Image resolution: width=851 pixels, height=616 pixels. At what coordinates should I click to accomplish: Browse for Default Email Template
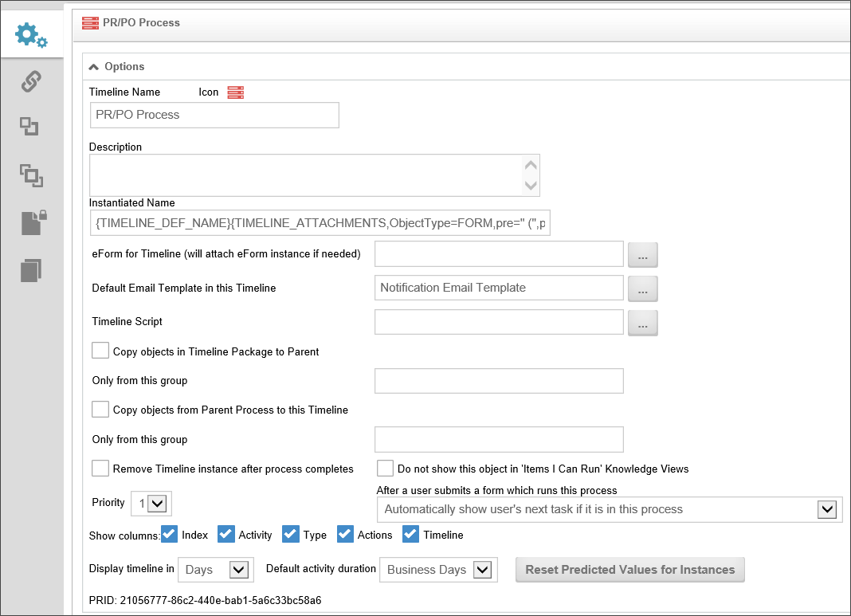[643, 288]
